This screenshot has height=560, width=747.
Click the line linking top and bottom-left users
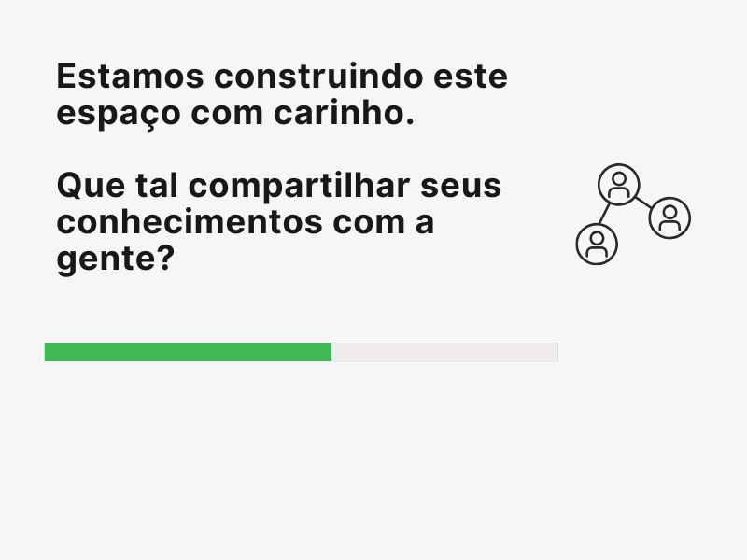point(604,214)
